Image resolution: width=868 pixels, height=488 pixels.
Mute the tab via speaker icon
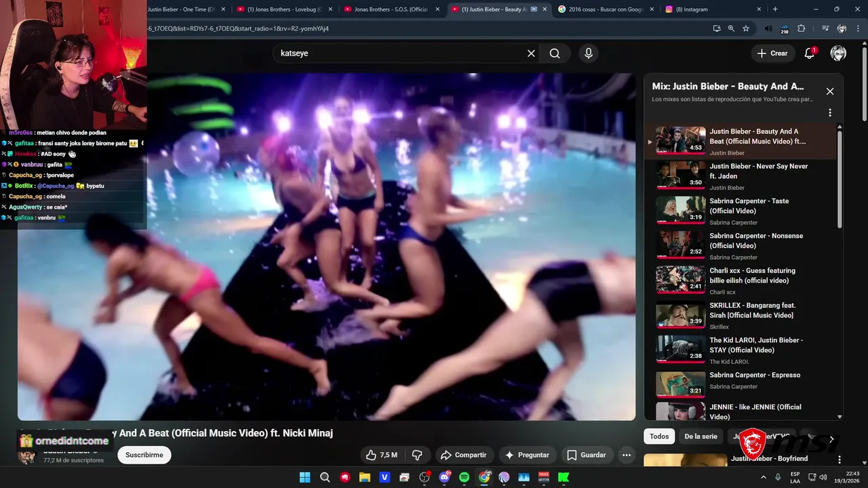click(768, 28)
